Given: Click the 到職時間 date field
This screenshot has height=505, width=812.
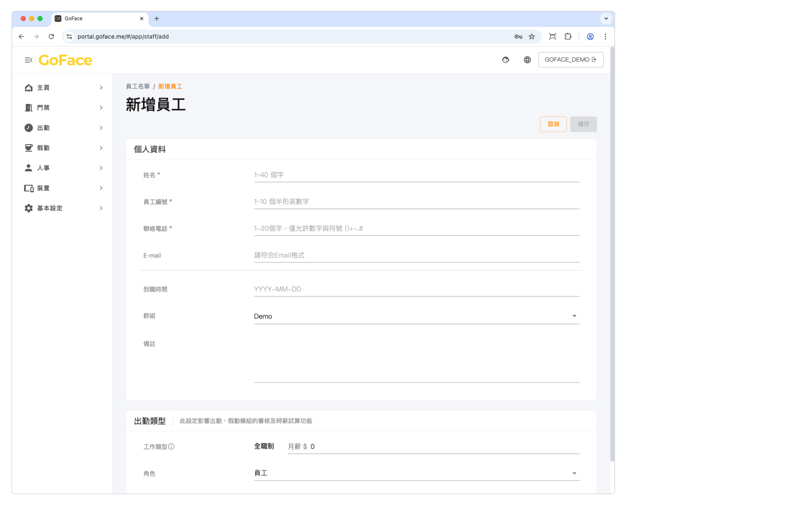Looking at the screenshot, I should 416,289.
